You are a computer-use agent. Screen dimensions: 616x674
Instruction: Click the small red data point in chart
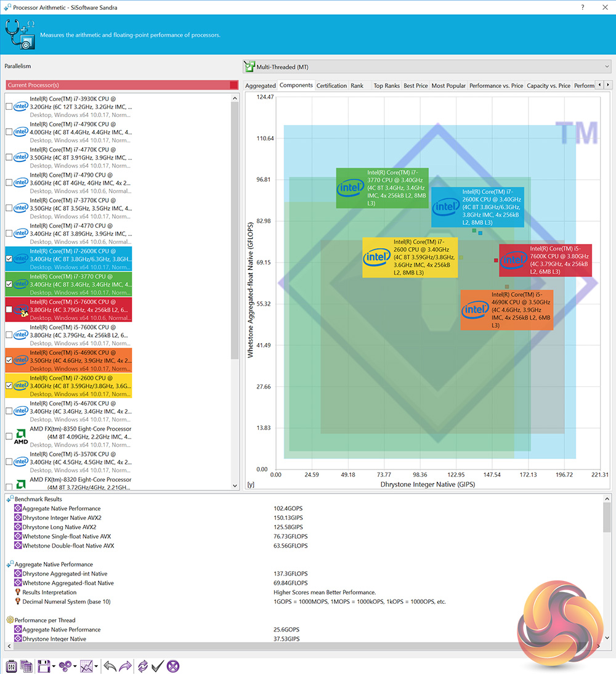click(x=496, y=261)
